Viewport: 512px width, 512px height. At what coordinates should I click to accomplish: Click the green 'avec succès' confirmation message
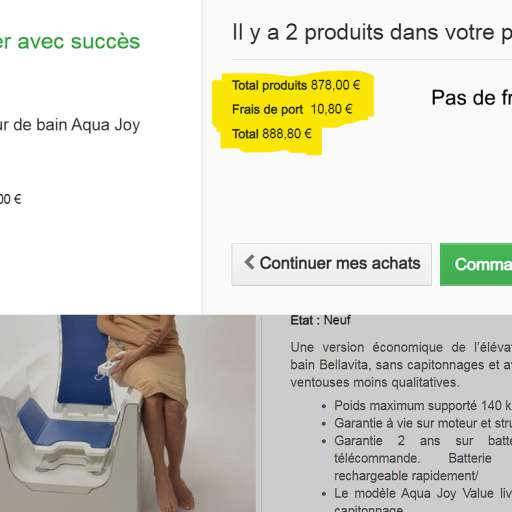click(70, 41)
